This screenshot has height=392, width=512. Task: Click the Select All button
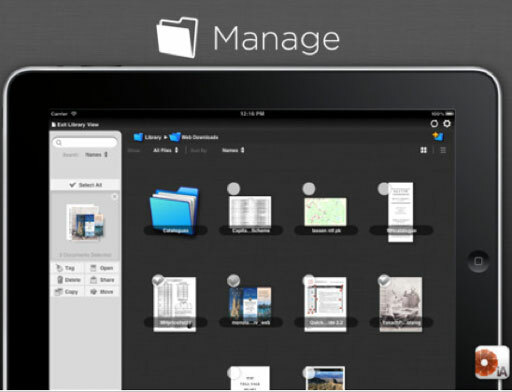click(x=86, y=185)
